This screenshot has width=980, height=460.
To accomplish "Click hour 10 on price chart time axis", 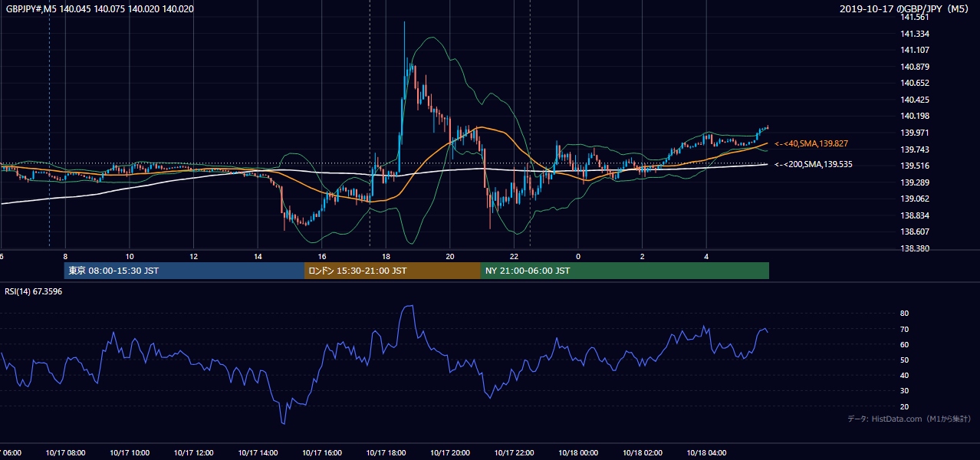I will coord(130,256).
